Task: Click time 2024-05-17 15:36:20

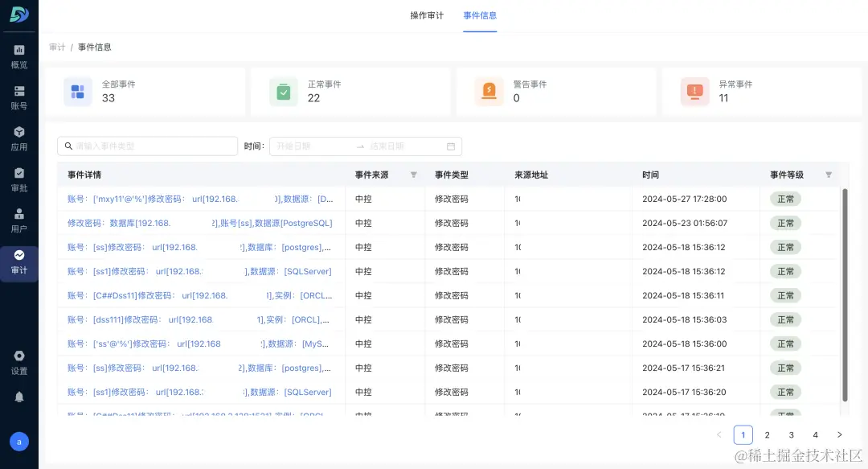Action: [x=684, y=392]
